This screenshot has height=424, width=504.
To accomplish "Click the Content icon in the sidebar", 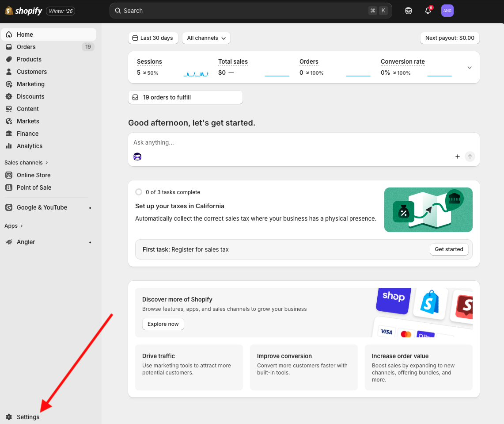I will click(9, 109).
